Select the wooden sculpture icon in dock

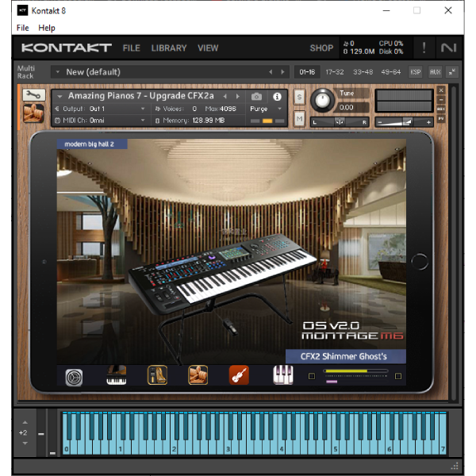[198, 375]
